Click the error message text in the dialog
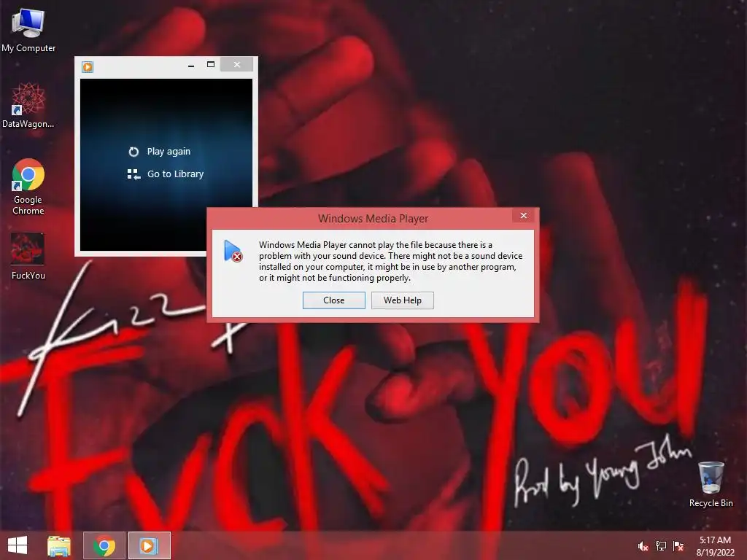Screen dimensions: 747x560 391,262
